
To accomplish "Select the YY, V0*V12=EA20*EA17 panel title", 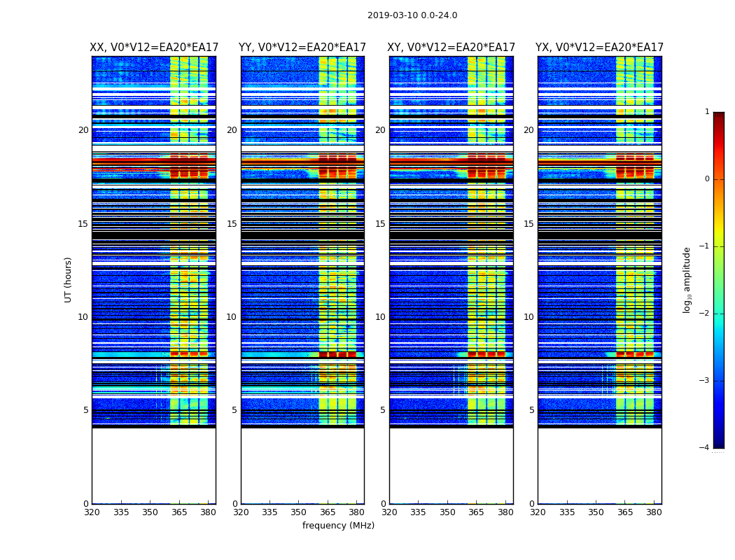I will point(302,48).
